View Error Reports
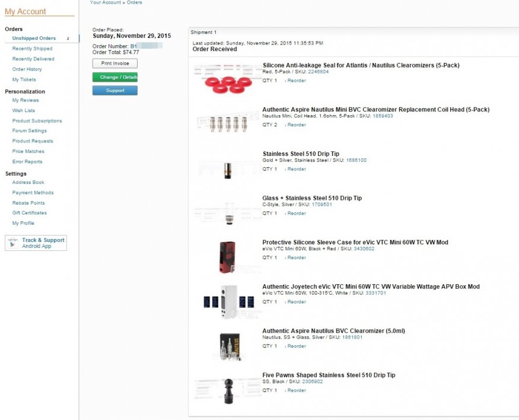This screenshot has height=420, width=519. pos(27,161)
